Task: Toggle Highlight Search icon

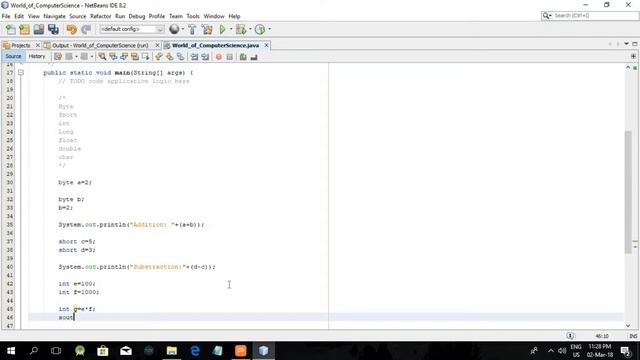Action: click(x=134, y=57)
